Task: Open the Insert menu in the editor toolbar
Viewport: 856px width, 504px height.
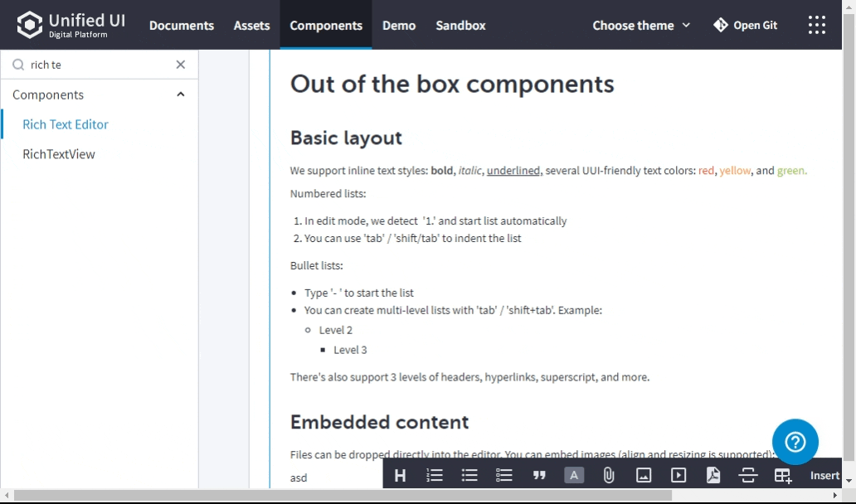Action: (824, 475)
